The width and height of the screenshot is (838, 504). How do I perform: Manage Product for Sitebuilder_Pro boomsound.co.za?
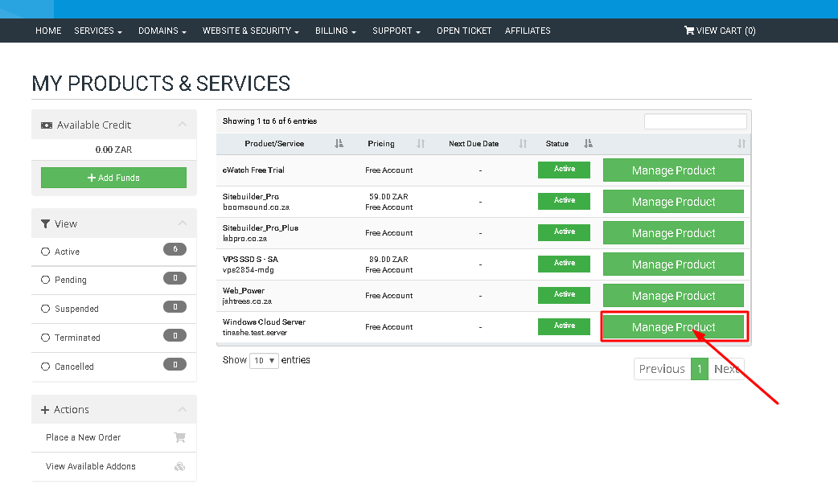pyautogui.click(x=673, y=202)
